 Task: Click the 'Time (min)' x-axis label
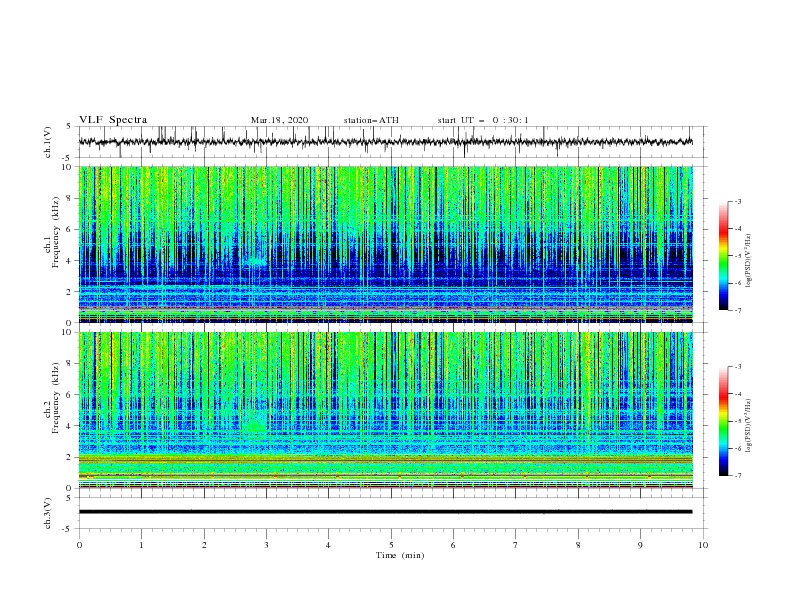(x=400, y=555)
